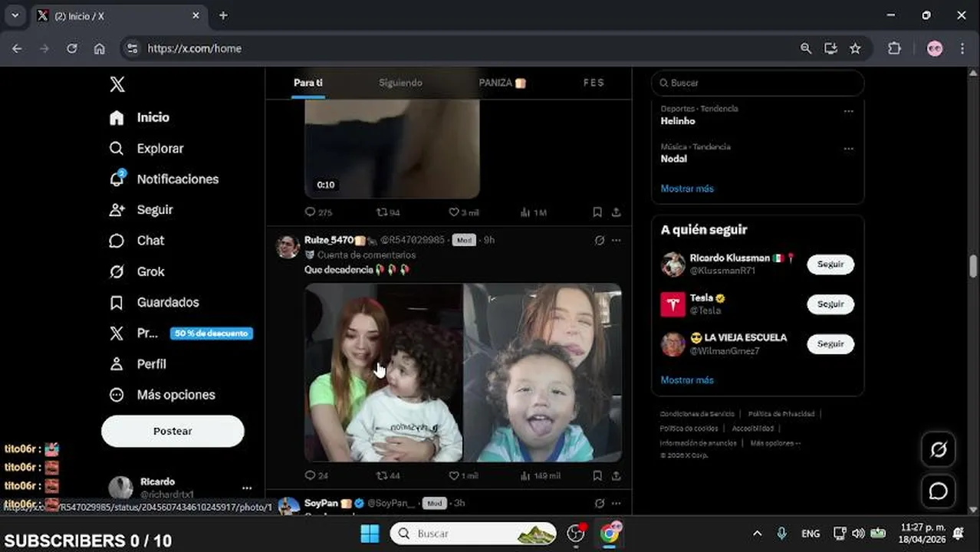Screen dimensions: 980x552
Task: Show hidden tray icons chevron
Action: 758,534
